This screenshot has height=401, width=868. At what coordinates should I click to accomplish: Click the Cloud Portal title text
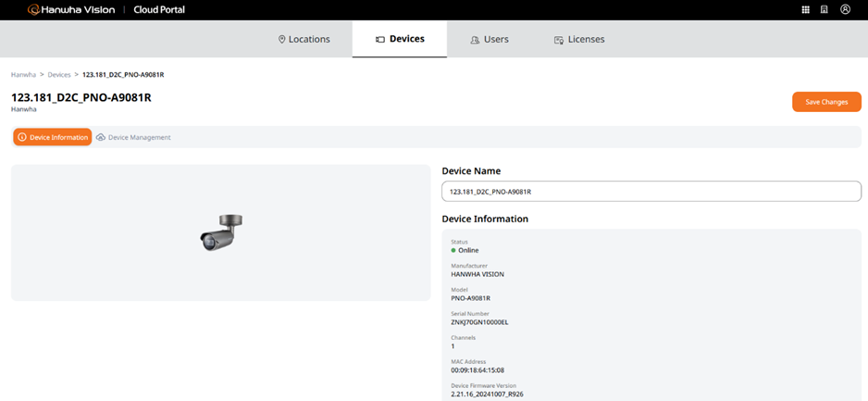[159, 9]
